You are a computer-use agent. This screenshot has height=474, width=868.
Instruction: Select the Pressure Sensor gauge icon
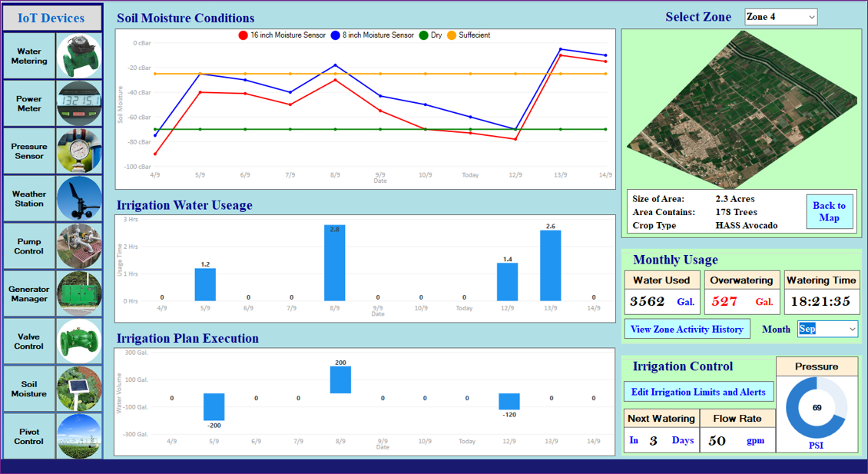[x=79, y=151]
